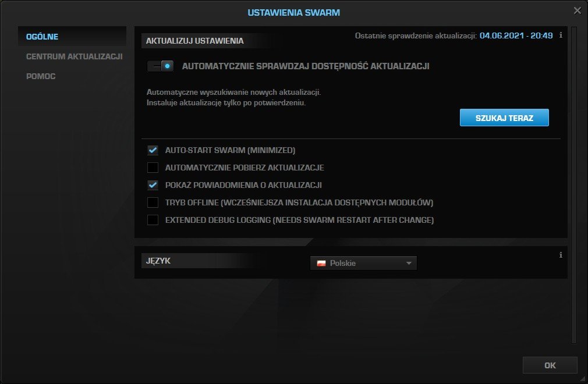Click the vertical scrollbar of settings panel

(x=574, y=184)
